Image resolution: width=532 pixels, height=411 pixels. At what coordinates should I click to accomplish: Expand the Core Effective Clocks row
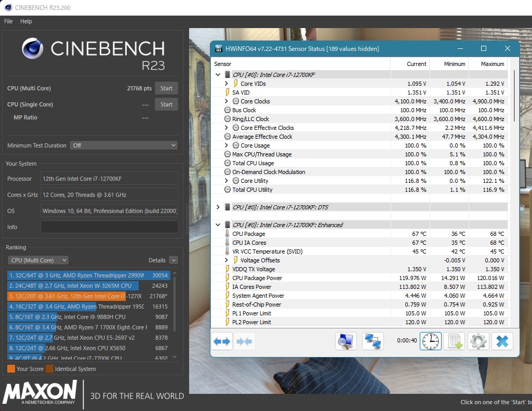pyautogui.click(x=227, y=128)
